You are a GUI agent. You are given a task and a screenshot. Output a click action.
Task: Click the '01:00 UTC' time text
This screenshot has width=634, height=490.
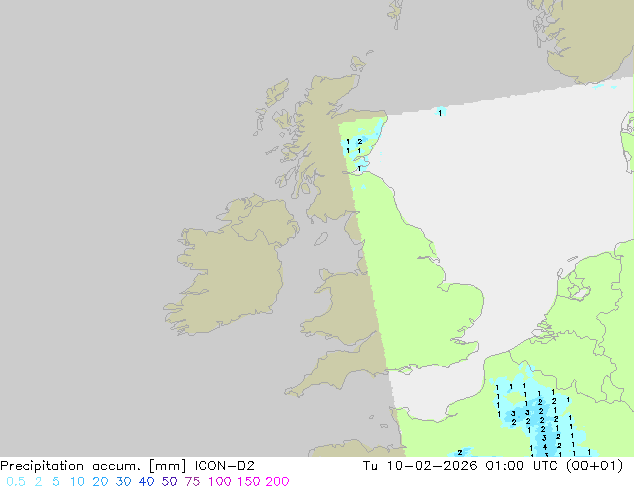[x=524, y=466]
